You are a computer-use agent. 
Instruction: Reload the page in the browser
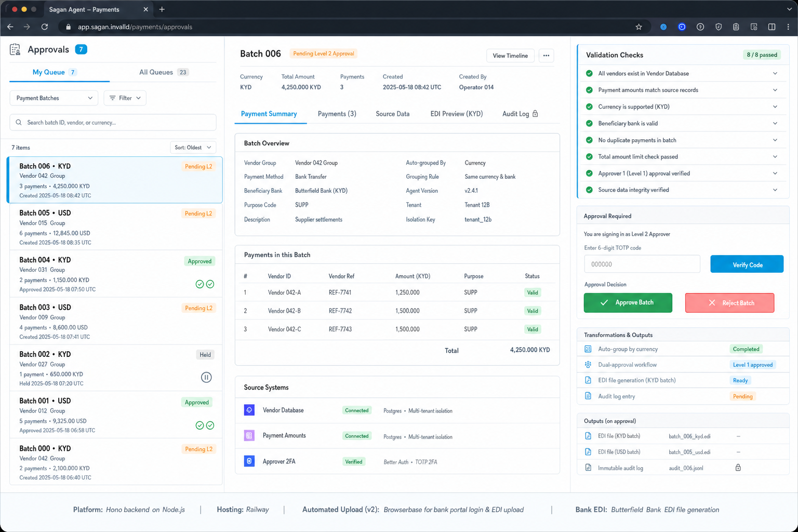[45, 27]
